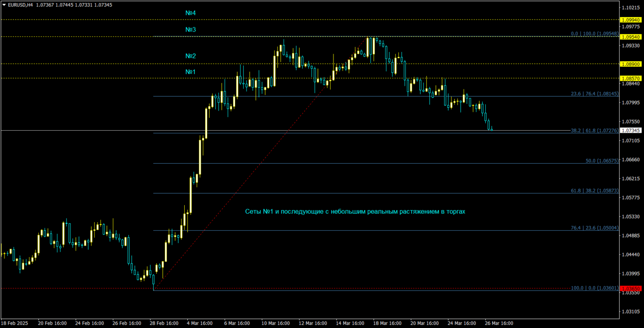This screenshot has width=644, height=328.
Task: Click 1.03105 on the price axis
Action: [x=631, y=312]
